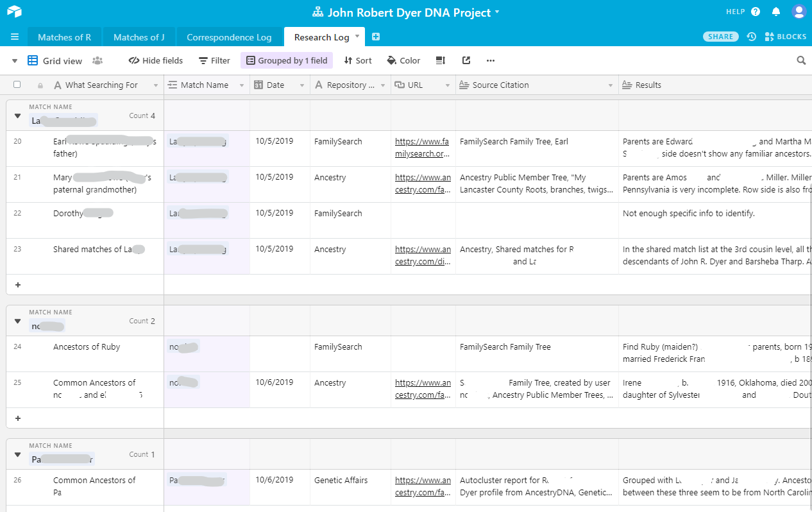Click the Results column header
This screenshot has width=812, height=512.
click(x=715, y=85)
